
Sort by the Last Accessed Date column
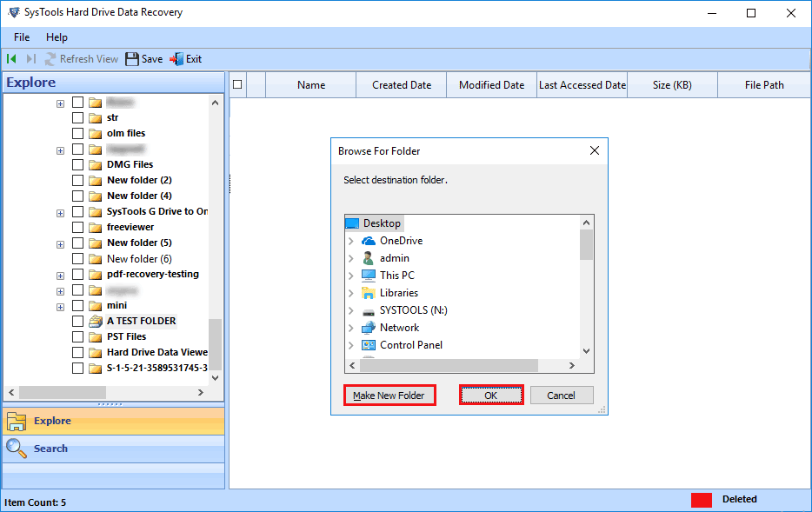[x=582, y=85]
